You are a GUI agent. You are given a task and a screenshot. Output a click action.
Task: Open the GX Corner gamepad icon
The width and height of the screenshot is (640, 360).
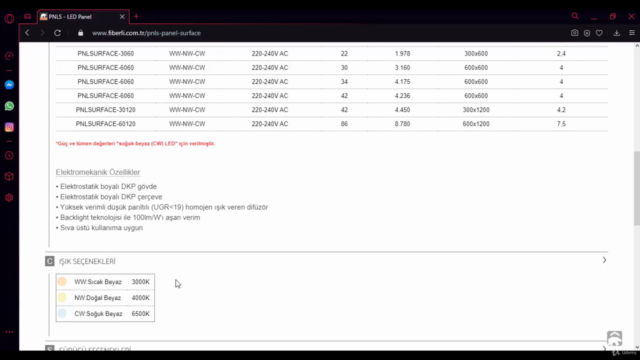(x=27, y=17)
